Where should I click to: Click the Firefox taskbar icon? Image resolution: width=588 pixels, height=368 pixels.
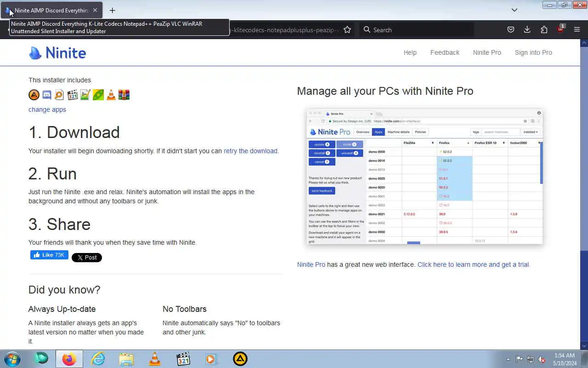pyautogui.click(x=69, y=359)
